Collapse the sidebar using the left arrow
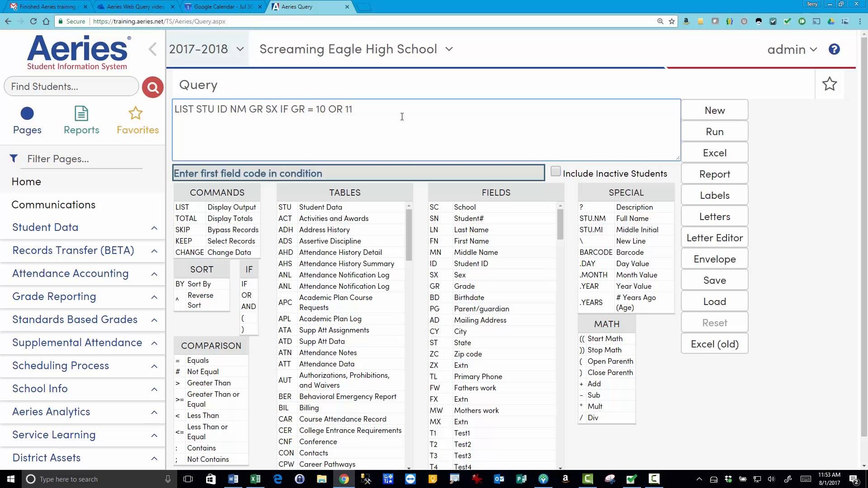Viewport: 868px width, 488px height. (x=152, y=49)
